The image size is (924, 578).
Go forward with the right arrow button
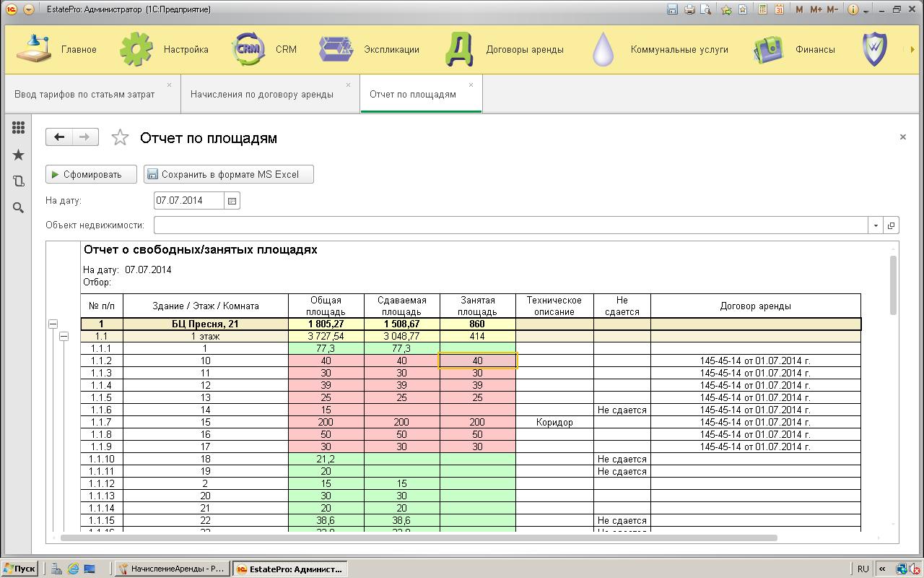[85, 137]
